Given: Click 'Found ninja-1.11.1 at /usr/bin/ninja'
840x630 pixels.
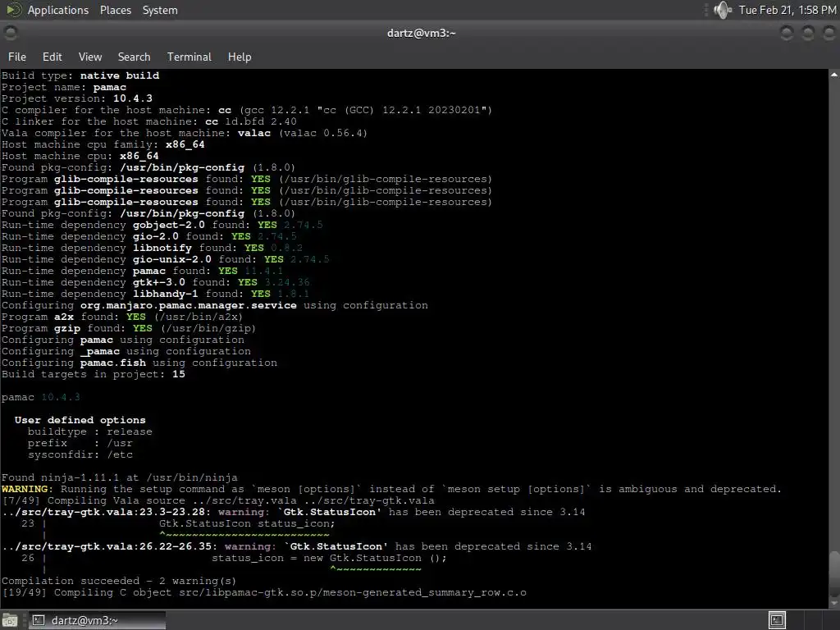Looking at the screenshot, I should point(120,478).
